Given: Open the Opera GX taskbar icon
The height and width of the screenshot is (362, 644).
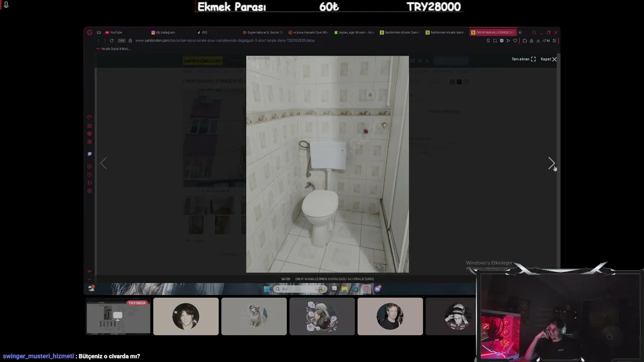Looking at the screenshot, I should (x=366, y=289).
